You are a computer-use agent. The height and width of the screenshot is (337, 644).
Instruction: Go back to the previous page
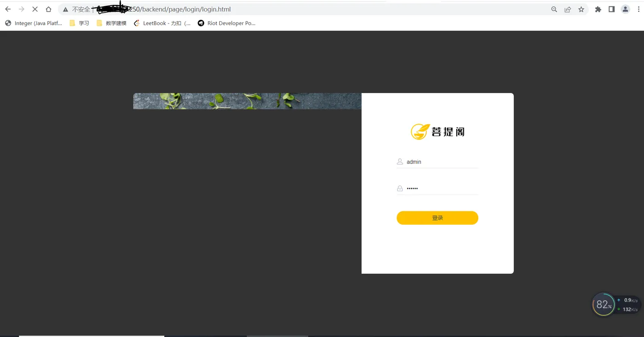pos(8,9)
